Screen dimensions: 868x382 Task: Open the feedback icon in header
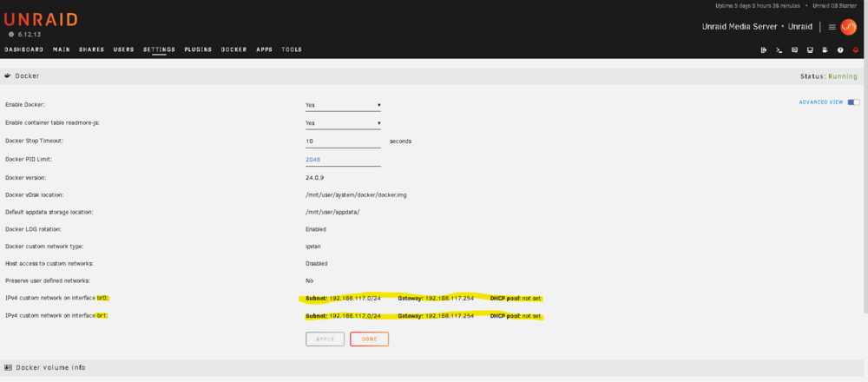point(794,49)
